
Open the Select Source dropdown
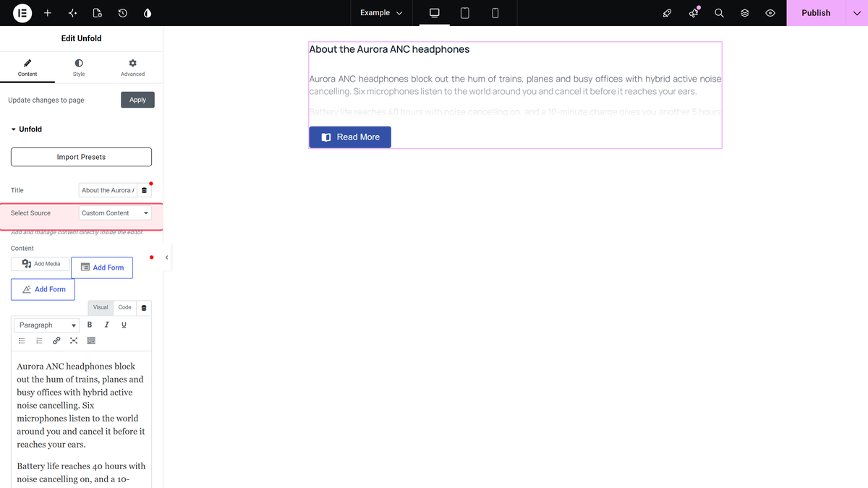point(115,213)
